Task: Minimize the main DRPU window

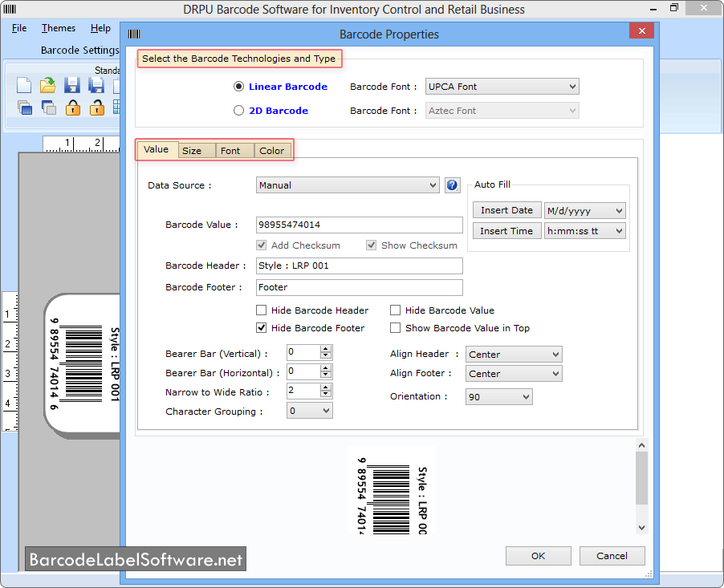Action: 653,9
